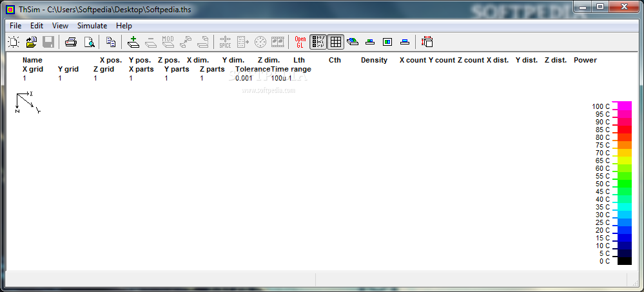Open the Help menu
The width and height of the screenshot is (644, 292).
click(x=124, y=26)
